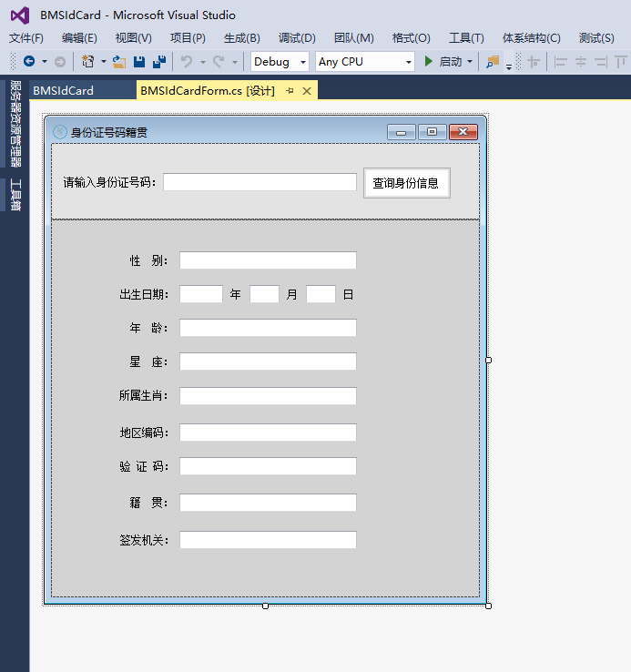Expand the New Project dropdown arrow
Image resolution: width=631 pixels, height=672 pixels.
pyautogui.click(x=103, y=62)
